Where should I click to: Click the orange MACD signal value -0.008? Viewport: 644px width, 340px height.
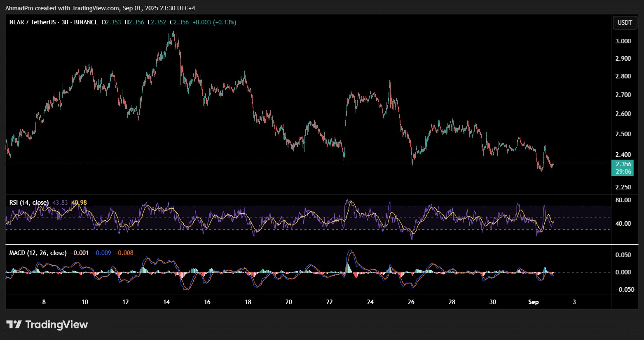pos(124,253)
